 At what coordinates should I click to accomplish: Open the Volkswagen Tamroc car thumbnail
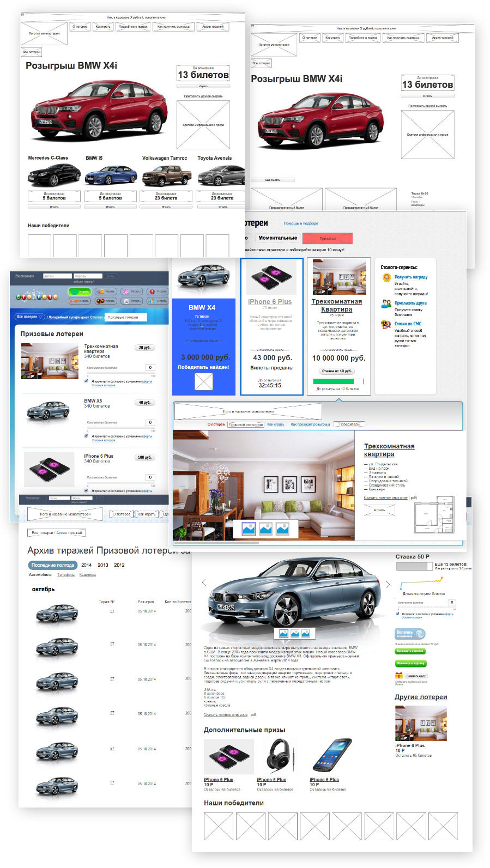point(166,175)
